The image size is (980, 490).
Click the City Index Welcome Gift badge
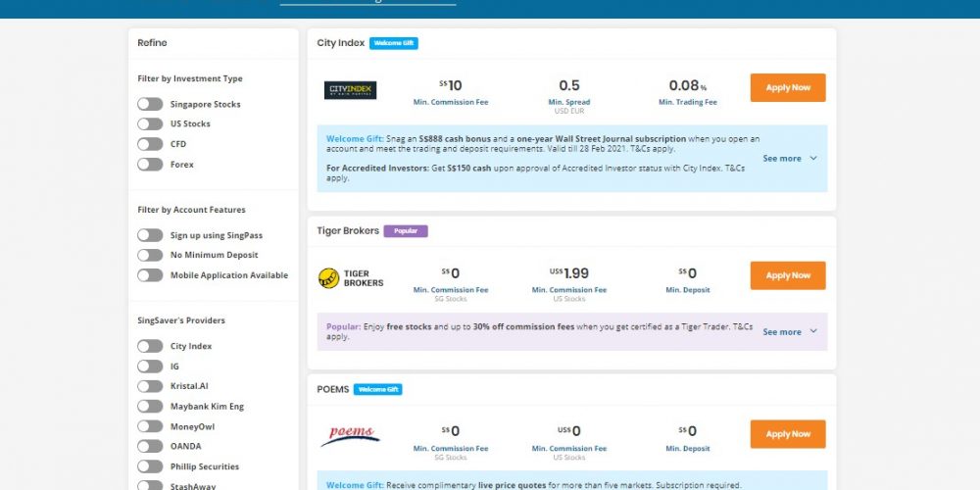point(394,43)
